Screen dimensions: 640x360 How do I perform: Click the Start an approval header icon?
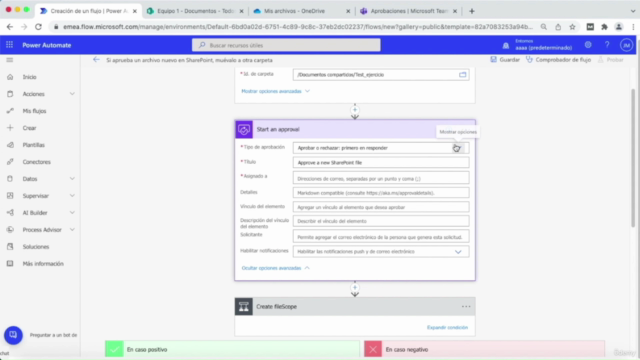tap(244, 129)
